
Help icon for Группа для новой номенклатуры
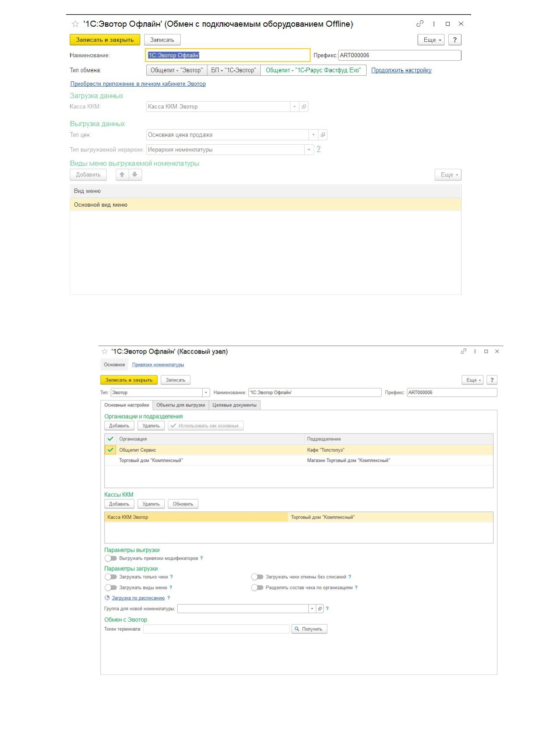327,609
